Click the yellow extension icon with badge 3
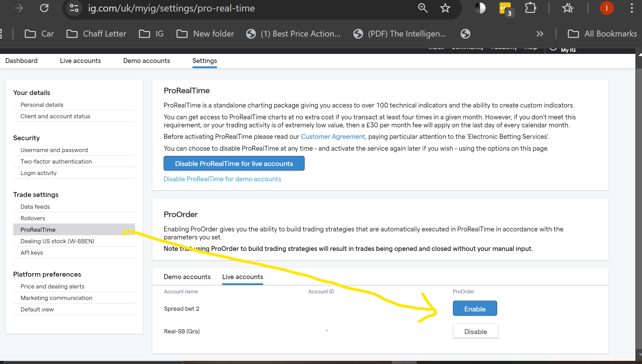Screen dimensions: 642x364 point(505,8)
